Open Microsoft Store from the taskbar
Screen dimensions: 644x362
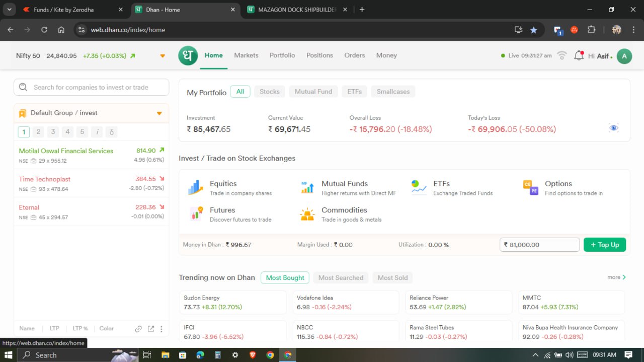183,355
